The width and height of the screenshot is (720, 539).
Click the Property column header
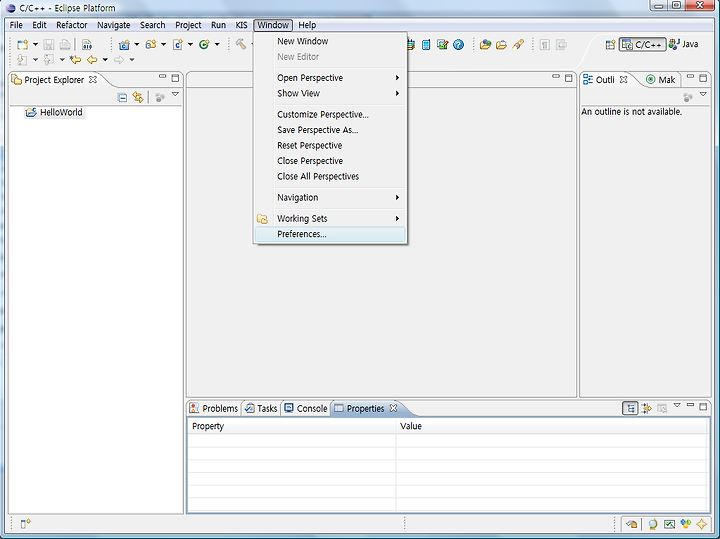coord(292,427)
